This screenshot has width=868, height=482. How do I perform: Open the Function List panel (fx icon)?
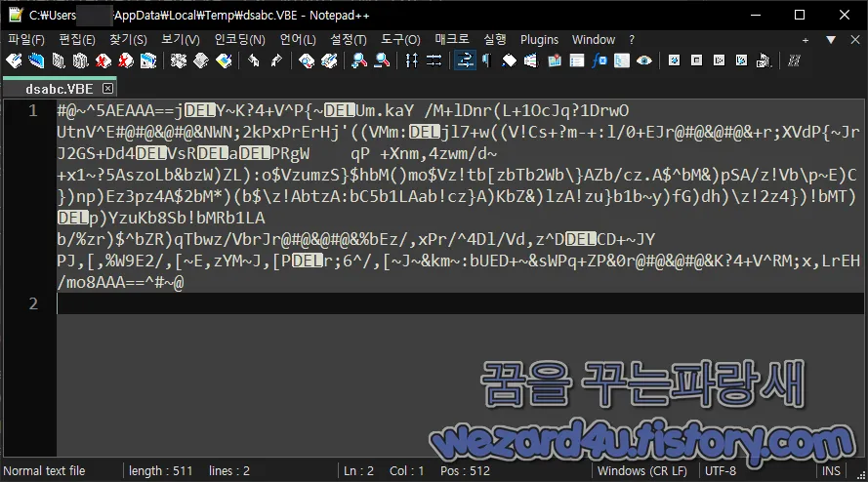point(599,60)
